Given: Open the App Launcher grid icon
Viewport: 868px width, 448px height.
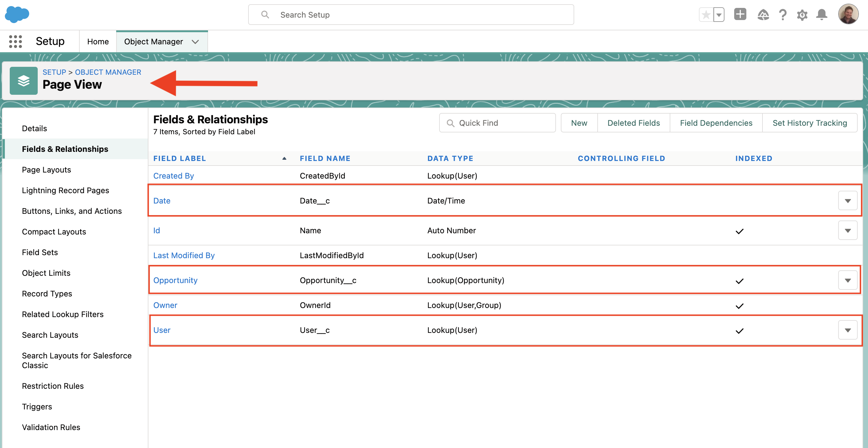Looking at the screenshot, I should (x=15, y=41).
